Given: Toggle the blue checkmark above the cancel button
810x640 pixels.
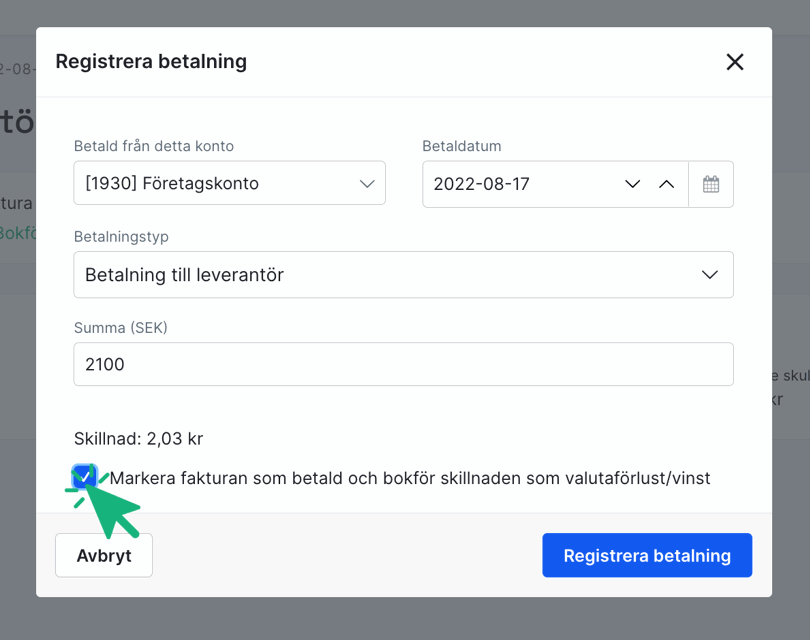Looking at the screenshot, I should [x=84, y=477].
